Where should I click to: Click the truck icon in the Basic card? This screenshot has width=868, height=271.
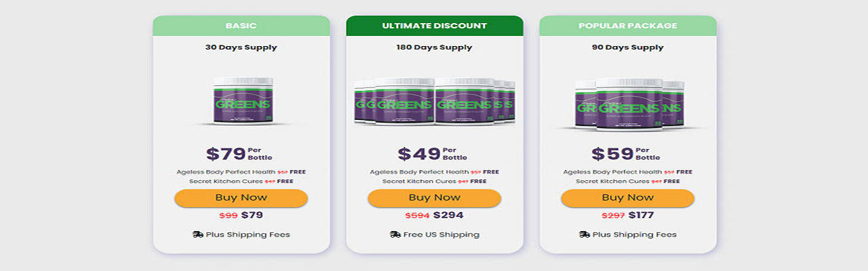click(x=198, y=234)
